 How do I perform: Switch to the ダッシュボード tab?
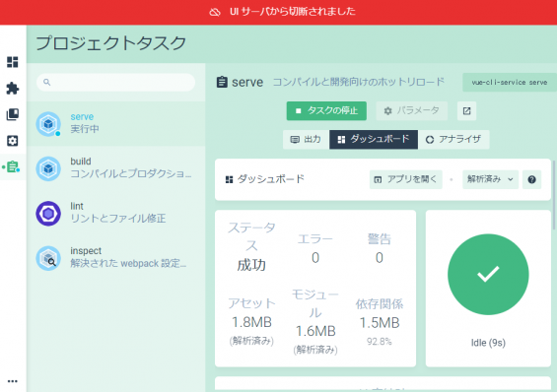pyautogui.click(x=374, y=140)
